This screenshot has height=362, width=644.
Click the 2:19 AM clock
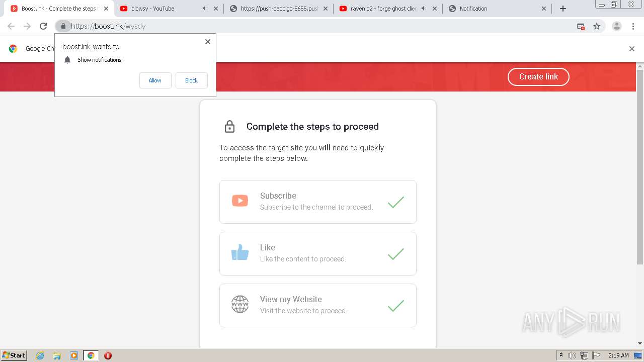[x=618, y=355]
